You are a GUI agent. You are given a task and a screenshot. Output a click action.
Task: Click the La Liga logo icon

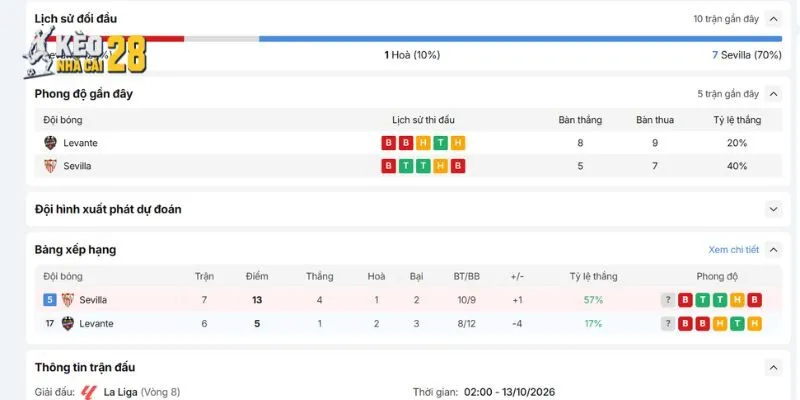click(89, 392)
